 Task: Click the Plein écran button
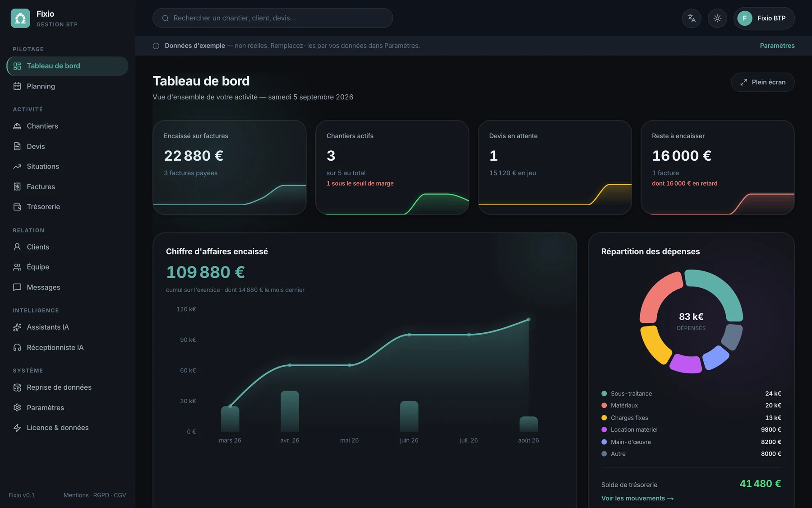click(762, 82)
